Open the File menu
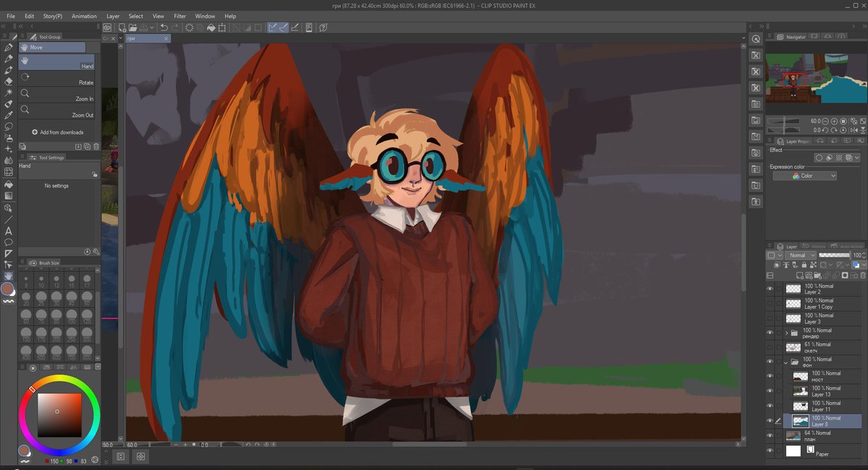The image size is (868, 470). (x=11, y=16)
